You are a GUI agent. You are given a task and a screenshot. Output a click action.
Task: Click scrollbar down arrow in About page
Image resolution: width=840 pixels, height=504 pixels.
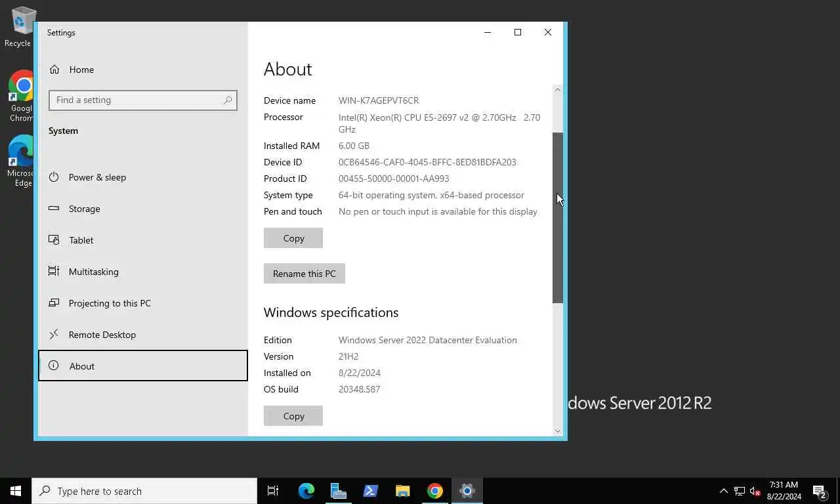point(558,430)
